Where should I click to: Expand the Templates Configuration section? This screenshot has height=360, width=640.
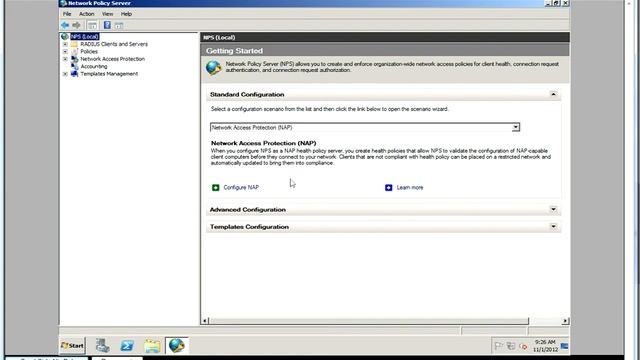[x=553, y=227]
